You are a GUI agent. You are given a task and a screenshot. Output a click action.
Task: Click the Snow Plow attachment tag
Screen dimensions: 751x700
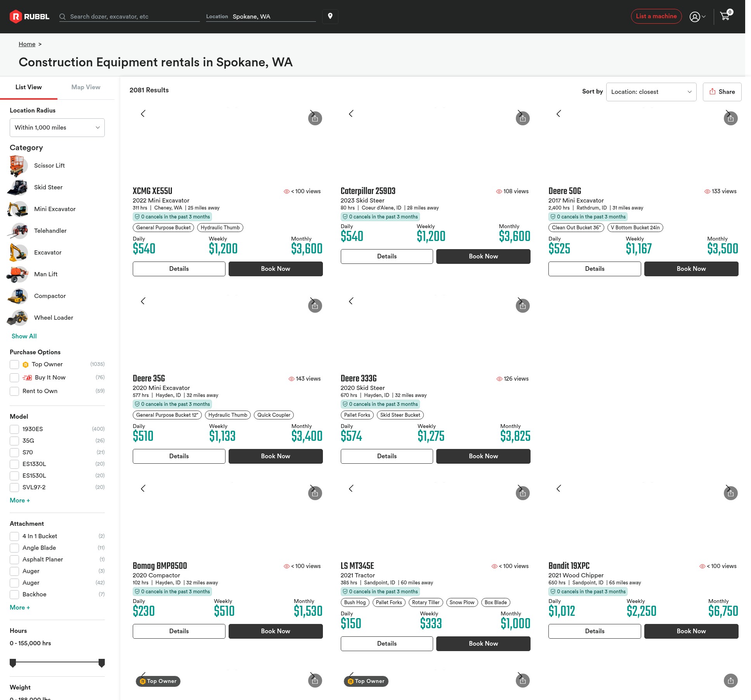pos(462,603)
